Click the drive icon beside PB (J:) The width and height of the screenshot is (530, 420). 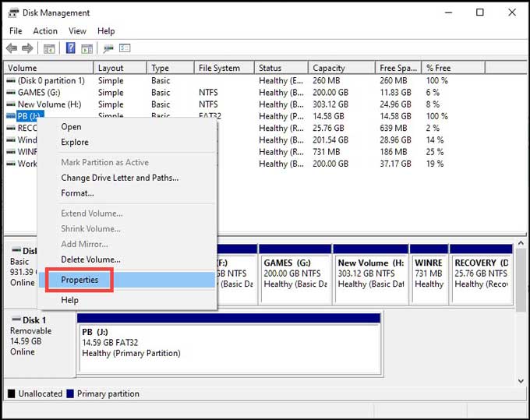click(11, 116)
